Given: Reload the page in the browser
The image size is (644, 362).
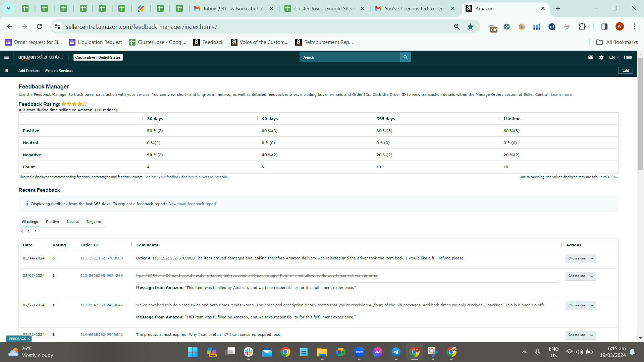Looking at the screenshot, I should 40,26.
